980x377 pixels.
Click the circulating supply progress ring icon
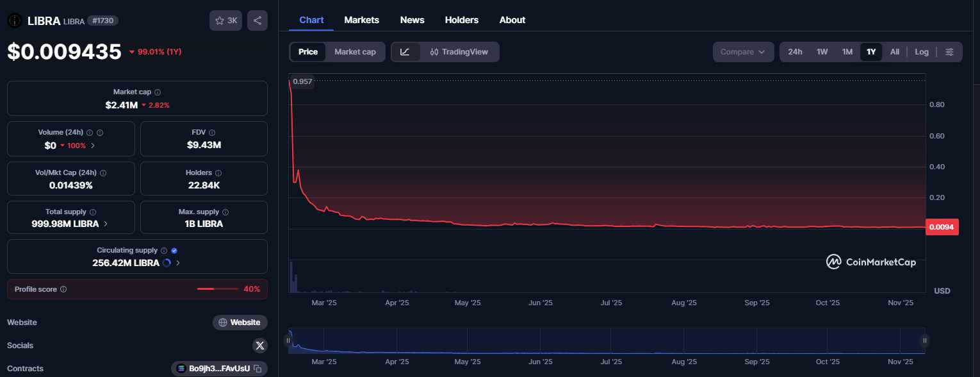[x=167, y=263]
